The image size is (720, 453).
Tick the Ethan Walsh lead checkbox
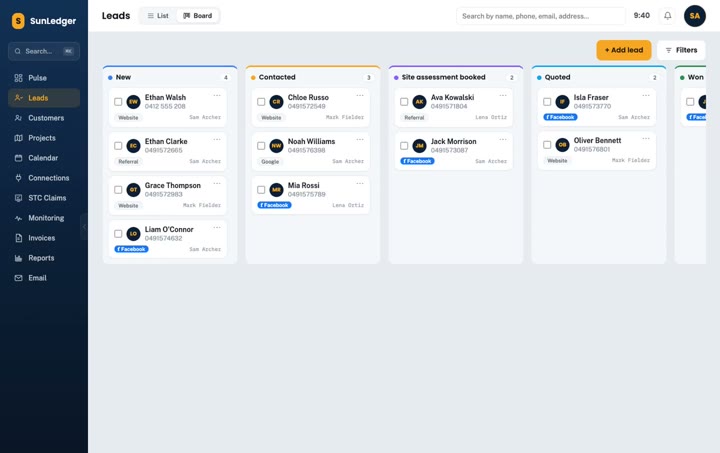(x=118, y=102)
